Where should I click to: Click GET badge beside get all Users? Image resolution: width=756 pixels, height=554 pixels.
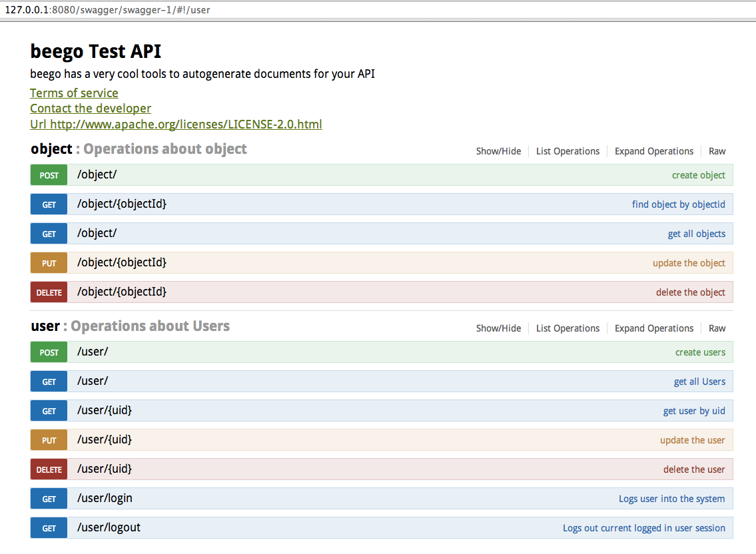point(49,382)
